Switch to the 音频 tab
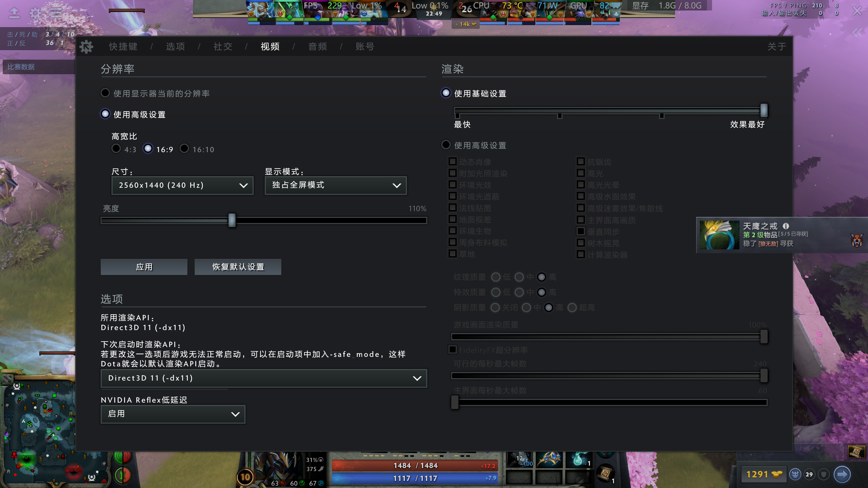The height and width of the screenshot is (488, 868). tap(317, 46)
